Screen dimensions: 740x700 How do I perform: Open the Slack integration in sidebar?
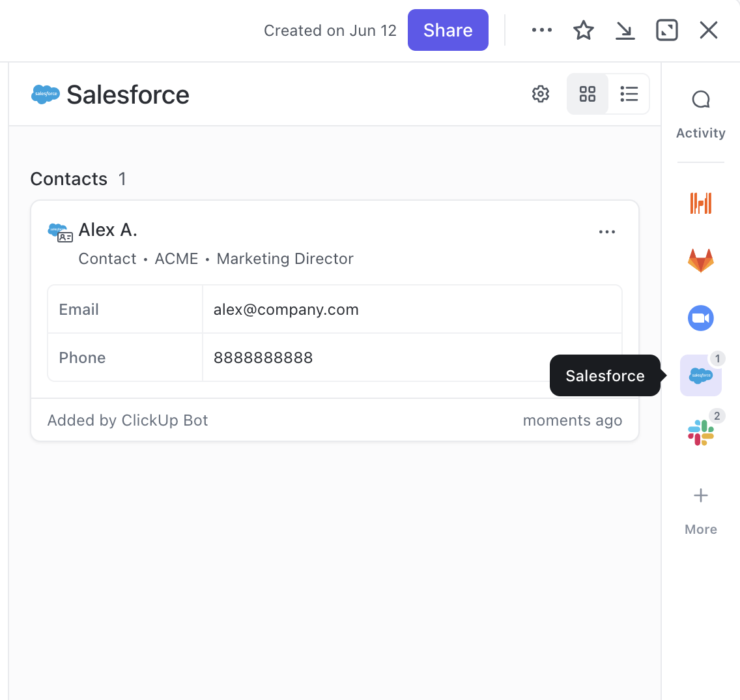(700, 433)
